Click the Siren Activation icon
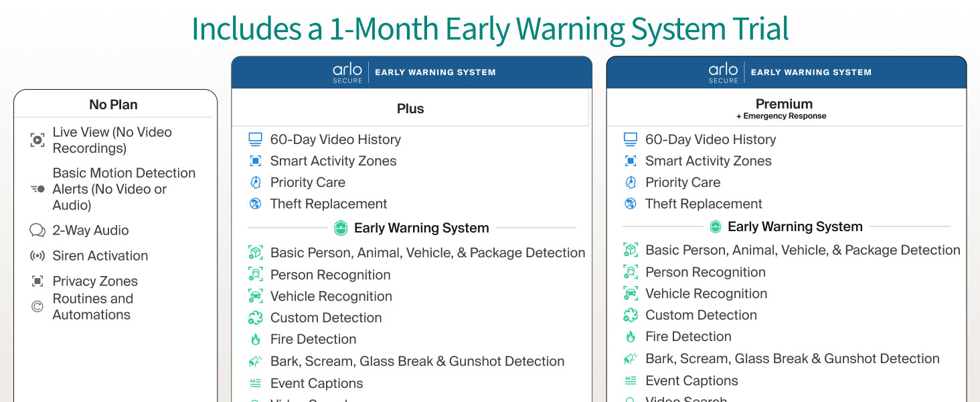 click(37, 256)
